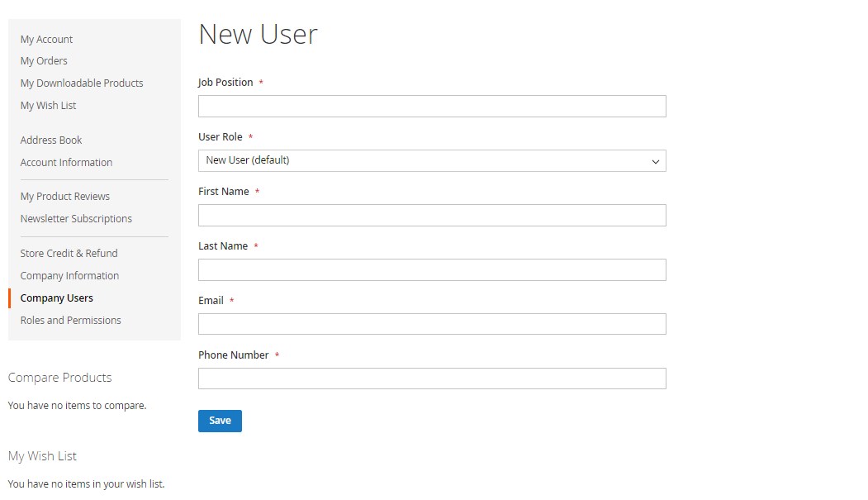Image resolution: width=868 pixels, height=500 pixels.
Task: Go to My Orders page
Action: pos(44,61)
